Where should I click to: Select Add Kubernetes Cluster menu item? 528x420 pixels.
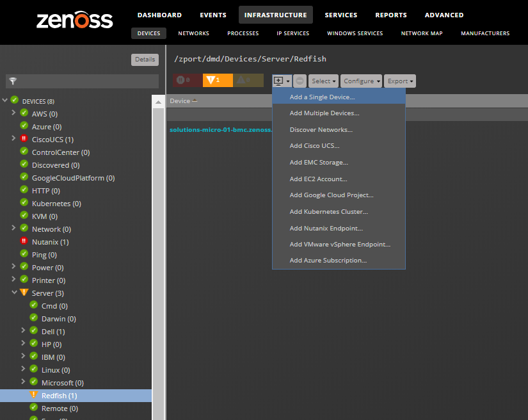(x=339, y=211)
